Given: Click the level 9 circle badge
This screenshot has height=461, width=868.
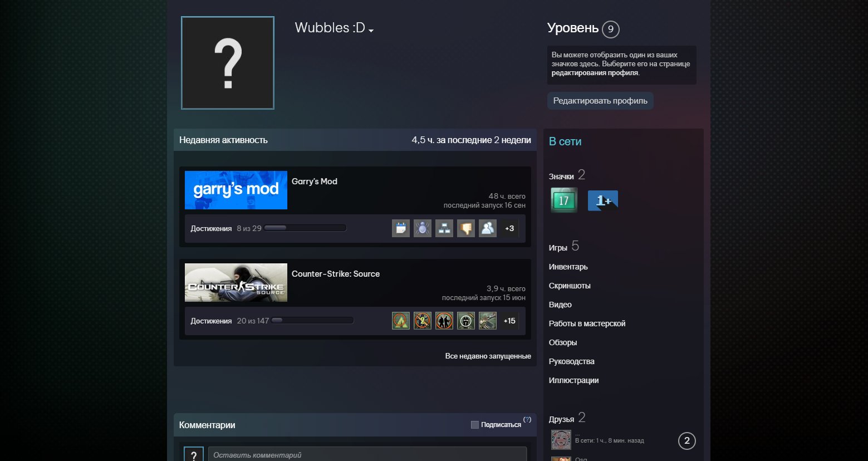Looking at the screenshot, I should pyautogui.click(x=610, y=29).
